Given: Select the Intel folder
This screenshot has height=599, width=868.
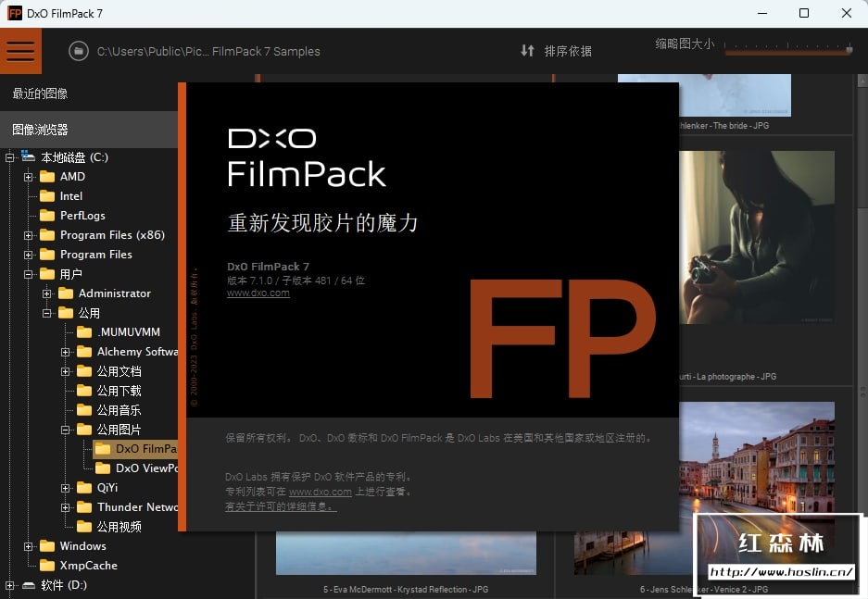Looking at the screenshot, I should [x=70, y=195].
